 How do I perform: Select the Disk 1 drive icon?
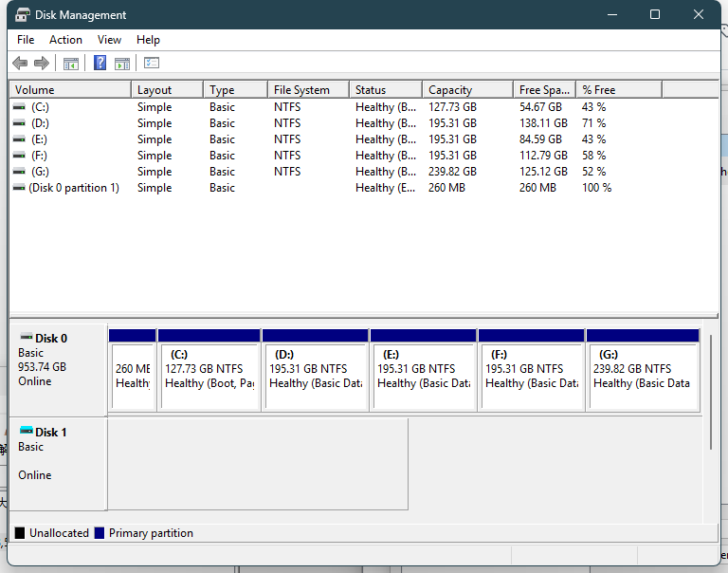tap(27, 432)
